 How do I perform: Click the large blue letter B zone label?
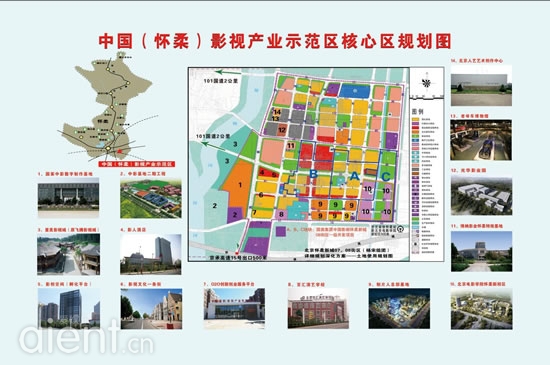[x=314, y=174]
